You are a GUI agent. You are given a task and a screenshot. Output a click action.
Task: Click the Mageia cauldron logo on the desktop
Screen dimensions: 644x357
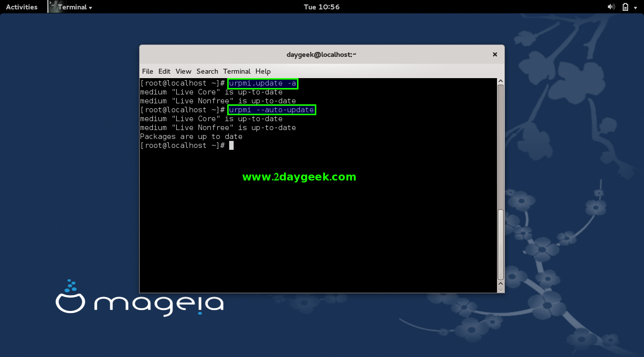71,298
